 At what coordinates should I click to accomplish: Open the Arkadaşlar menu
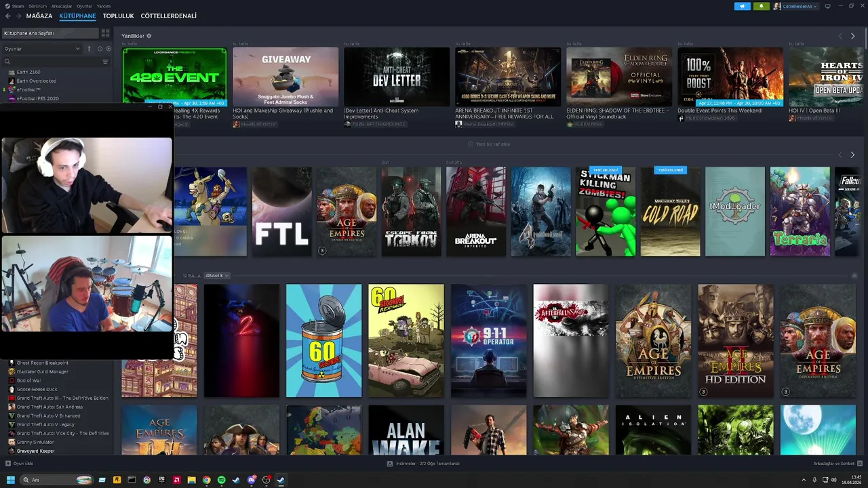click(62, 6)
